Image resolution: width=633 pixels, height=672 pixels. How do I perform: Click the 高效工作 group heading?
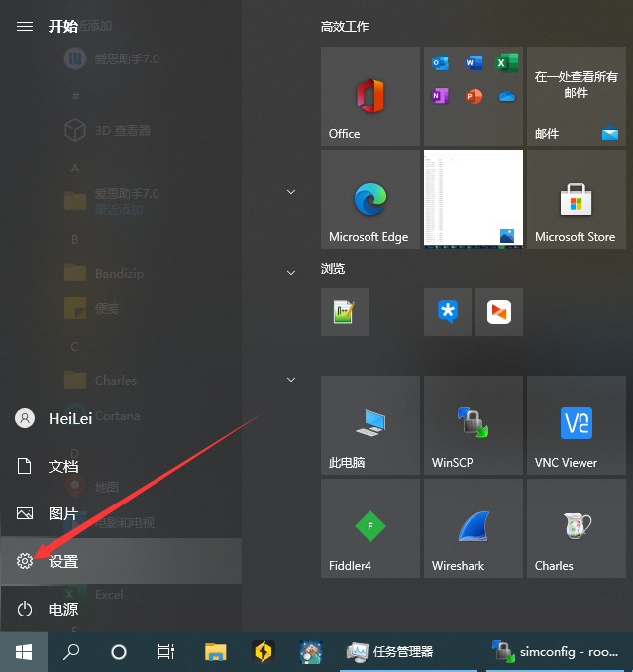(x=345, y=27)
